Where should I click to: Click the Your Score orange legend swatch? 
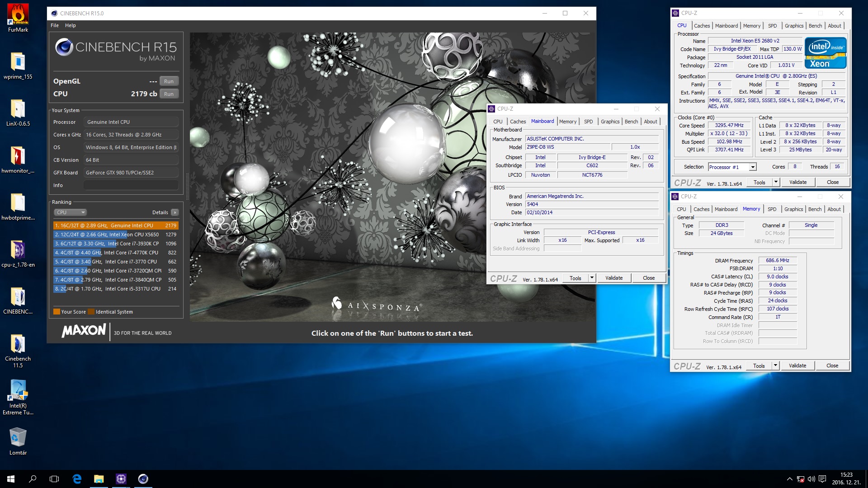(x=57, y=312)
